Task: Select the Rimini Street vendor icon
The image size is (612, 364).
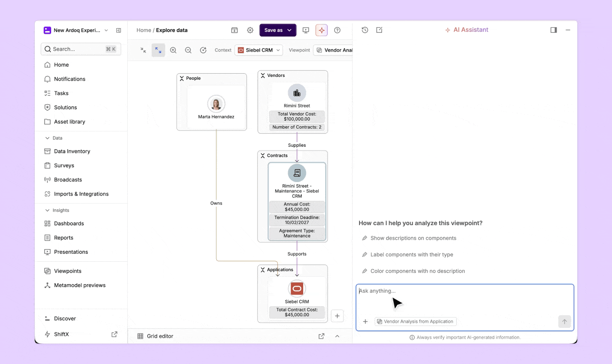Action: 297,93
